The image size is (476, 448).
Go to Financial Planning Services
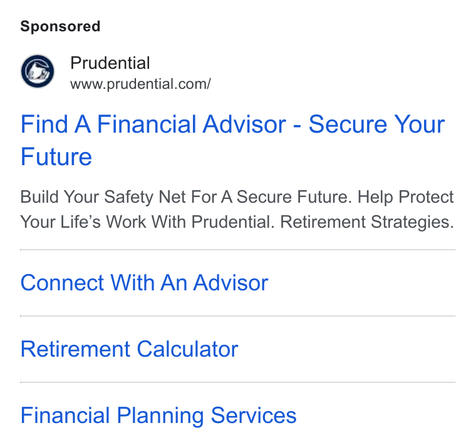click(158, 415)
